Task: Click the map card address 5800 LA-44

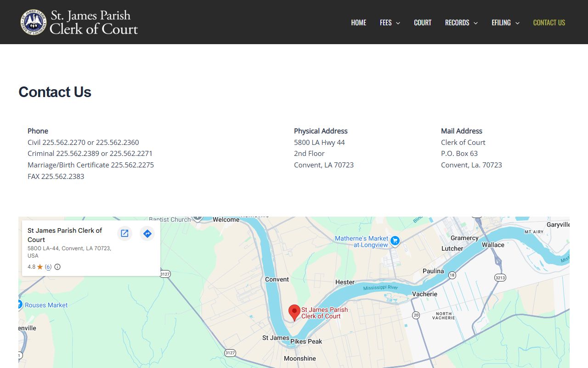Action: pos(69,252)
